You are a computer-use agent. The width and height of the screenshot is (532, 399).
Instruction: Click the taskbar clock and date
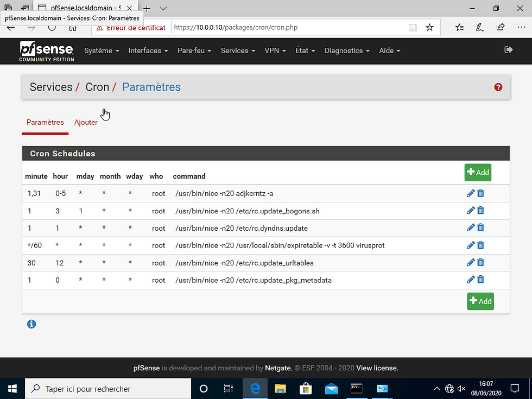(486, 389)
